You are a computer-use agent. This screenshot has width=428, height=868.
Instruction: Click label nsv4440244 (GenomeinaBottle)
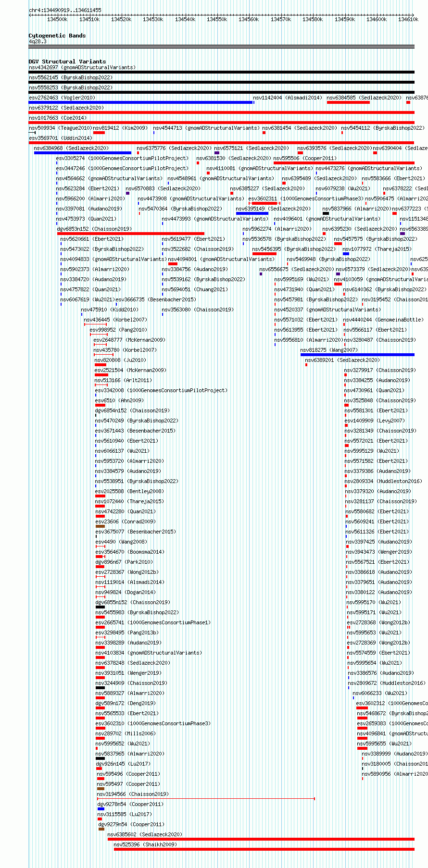384,320
